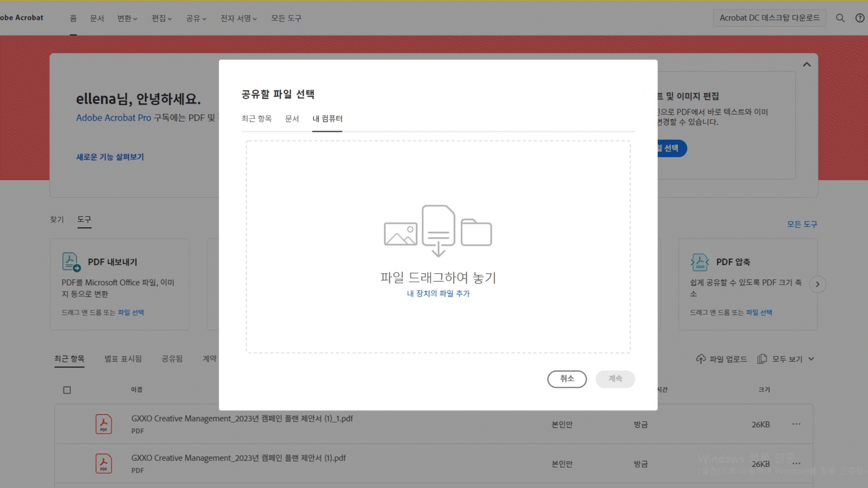Open the 모두 보기 dropdown
This screenshot has height=488, width=868.
coord(787,359)
